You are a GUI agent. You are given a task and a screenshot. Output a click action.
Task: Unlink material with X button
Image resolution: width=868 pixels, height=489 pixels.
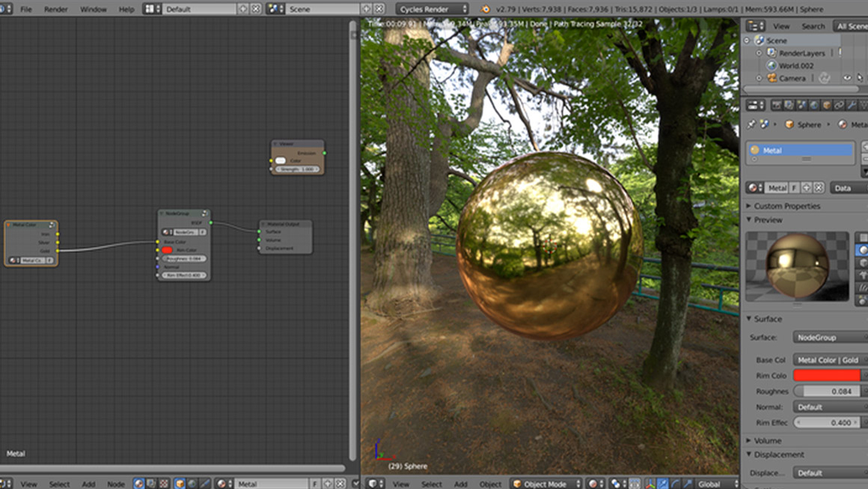pyautogui.click(x=819, y=188)
